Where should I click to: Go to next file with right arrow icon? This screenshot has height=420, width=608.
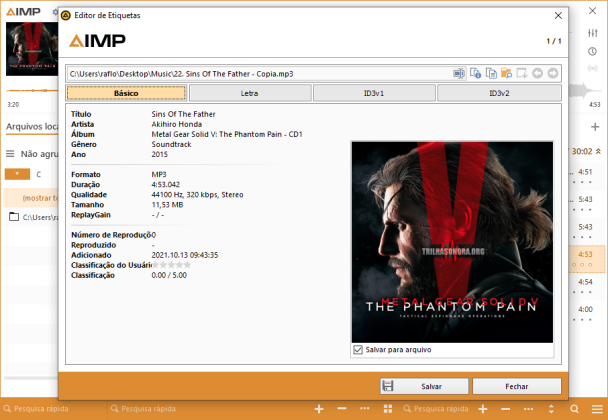(x=553, y=73)
